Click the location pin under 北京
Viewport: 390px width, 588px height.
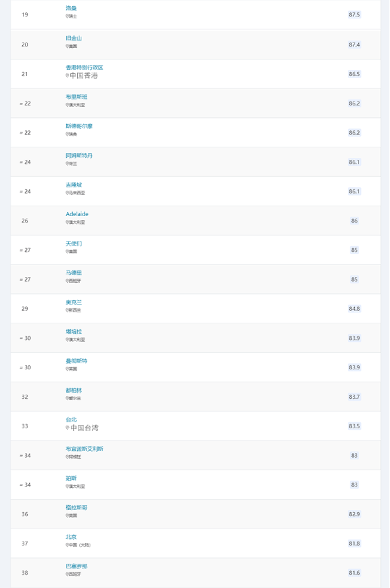point(67,545)
